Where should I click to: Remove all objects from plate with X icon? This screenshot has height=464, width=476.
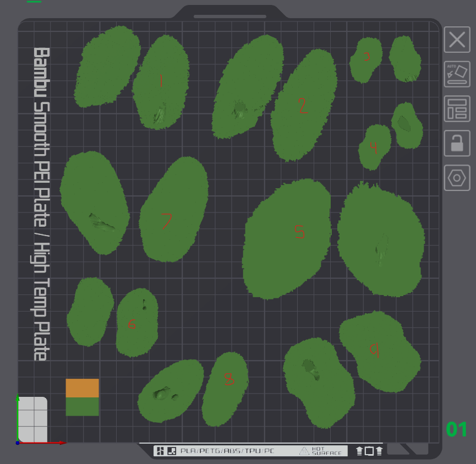(457, 40)
